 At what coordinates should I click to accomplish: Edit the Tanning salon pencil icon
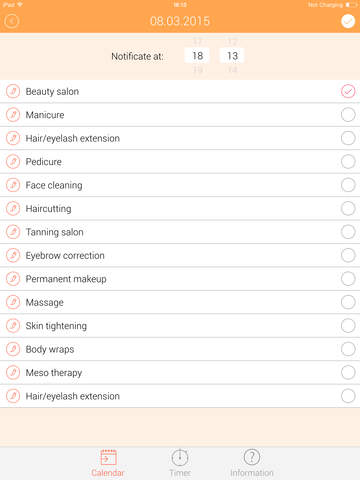pos(13,232)
